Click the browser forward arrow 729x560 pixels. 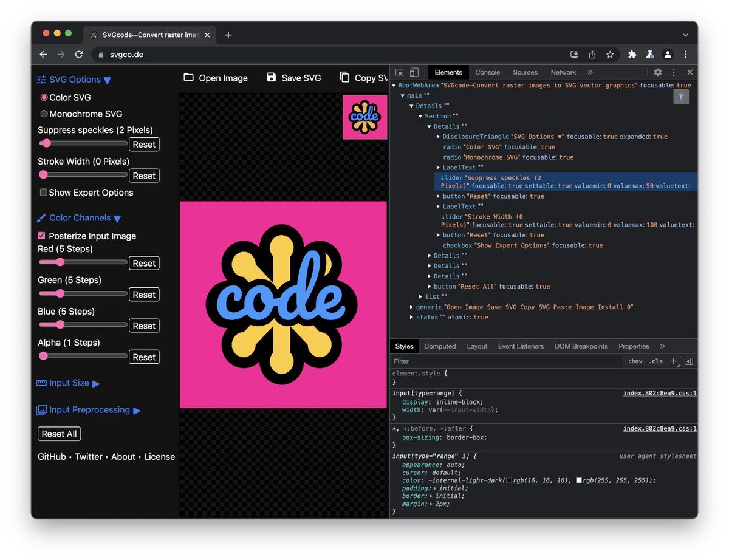pyautogui.click(x=61, y=55)
